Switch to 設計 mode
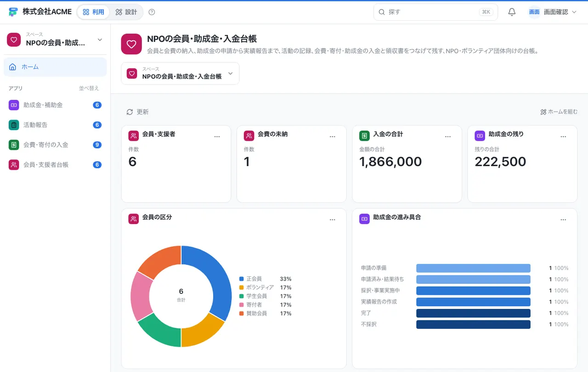The width and height of the screenshot is (588, 372). pos(126,12)
